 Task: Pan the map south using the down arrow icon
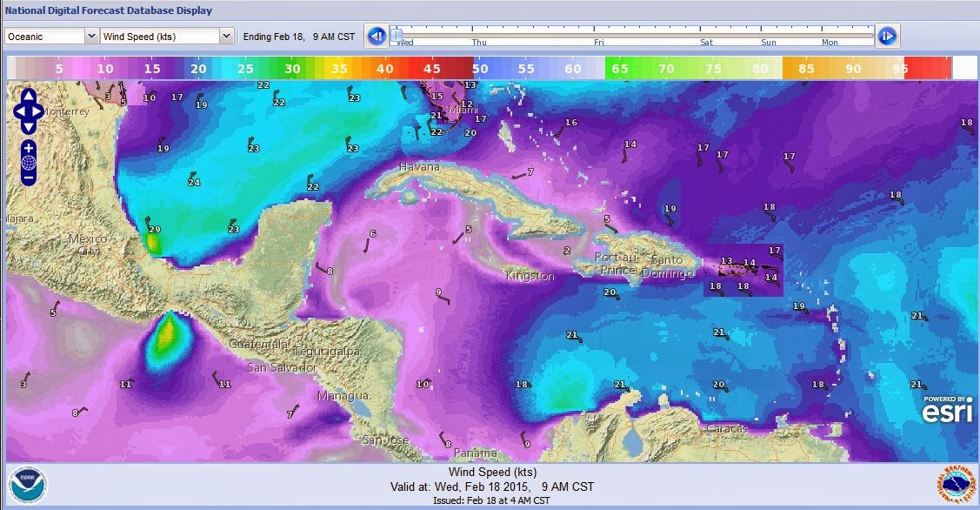[x=27, y=127]
